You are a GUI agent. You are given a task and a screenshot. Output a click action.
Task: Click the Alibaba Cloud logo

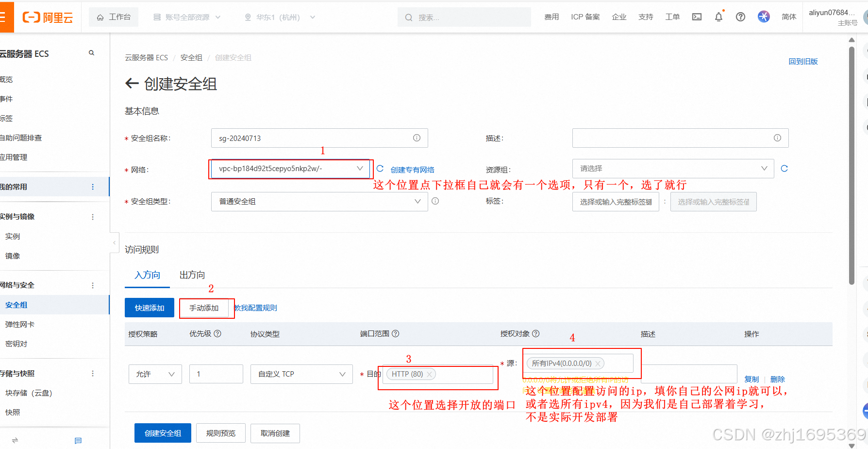click(x=48, y=17)
